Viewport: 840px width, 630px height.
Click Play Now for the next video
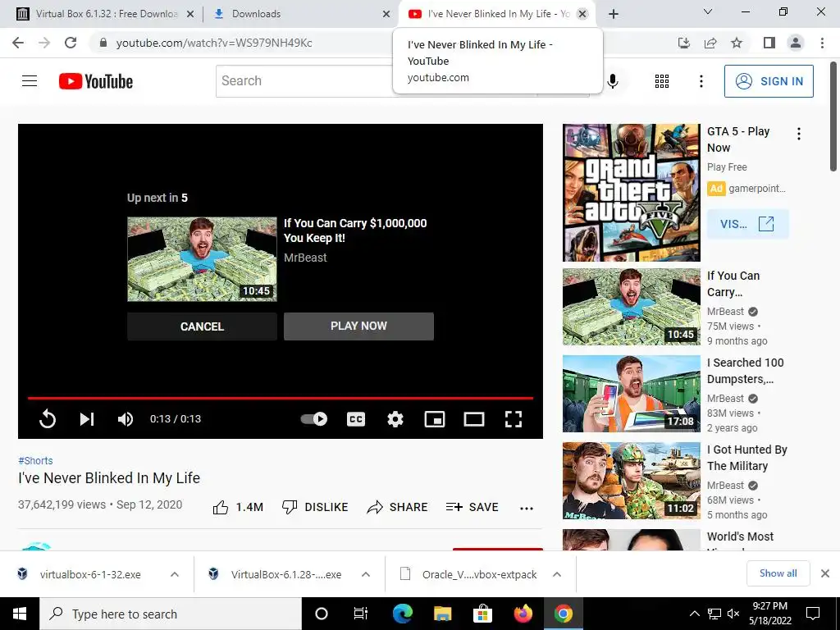click(358, 326)
